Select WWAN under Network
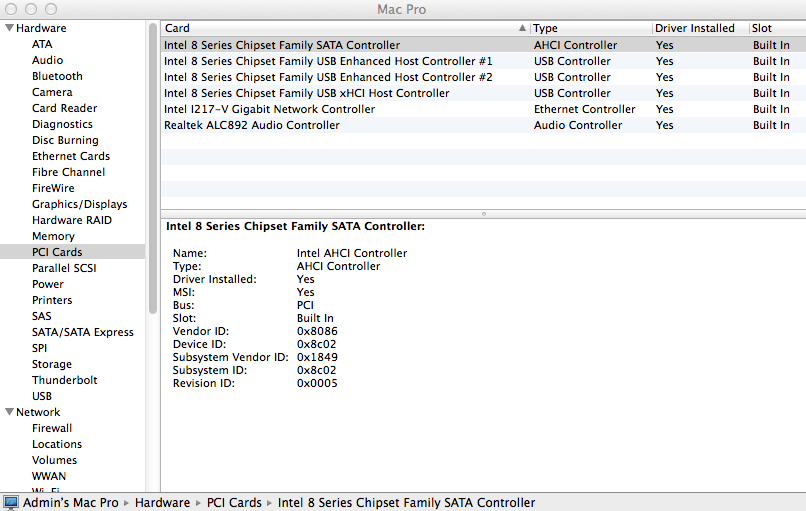 (x=49, y=476)
